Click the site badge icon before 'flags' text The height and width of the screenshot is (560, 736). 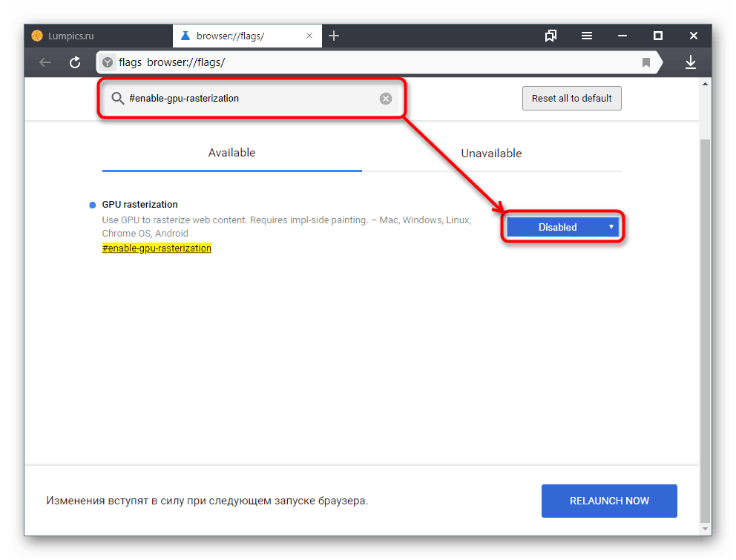[x=108, y=62]
